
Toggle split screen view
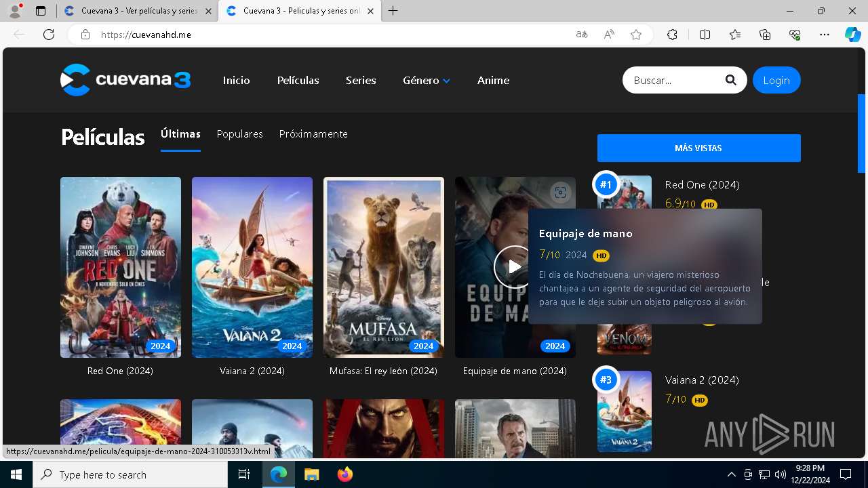point(705,35)
